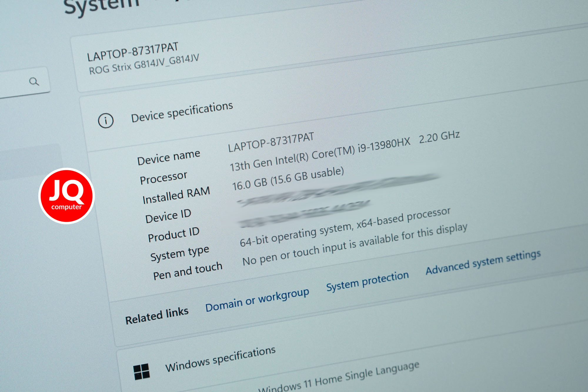Click the 2.20 GHz processor speed
This screenshot has width=588, height=392.
(440, 137)
